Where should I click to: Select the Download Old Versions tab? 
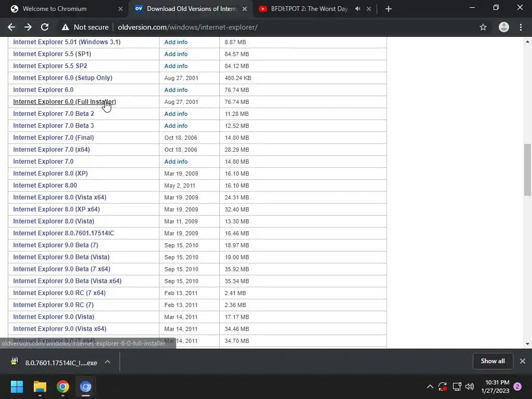(x=191, y=9)
